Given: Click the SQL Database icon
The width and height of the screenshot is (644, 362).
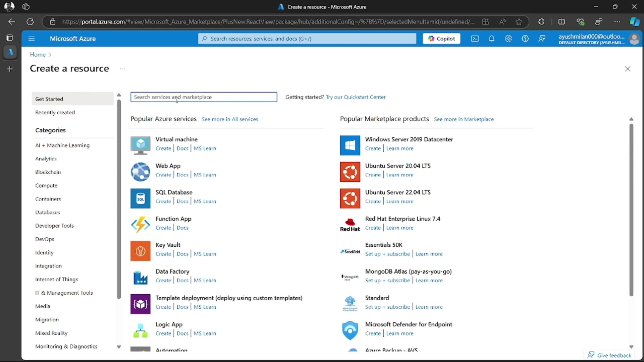Looking at the screenshot, I should 140,198.
